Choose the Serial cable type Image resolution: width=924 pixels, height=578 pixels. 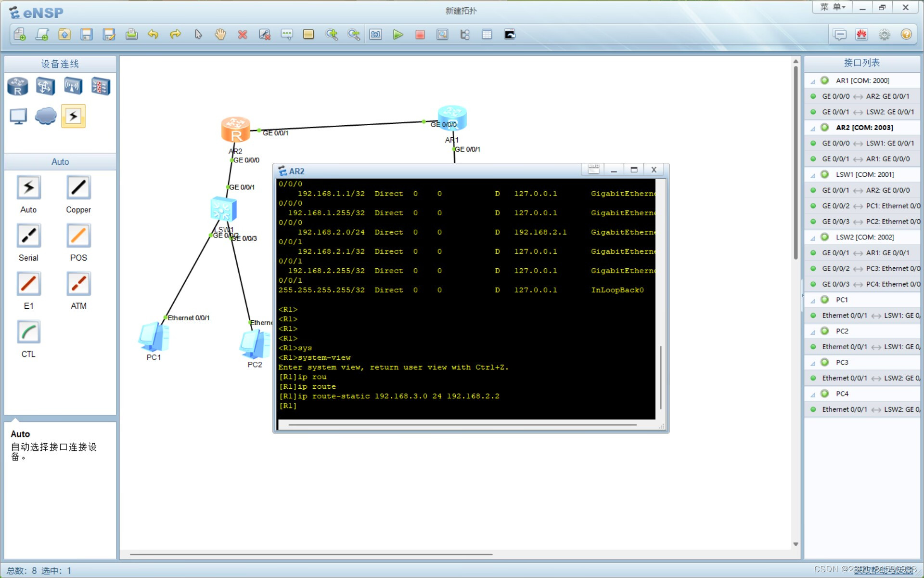click(28, 236)
